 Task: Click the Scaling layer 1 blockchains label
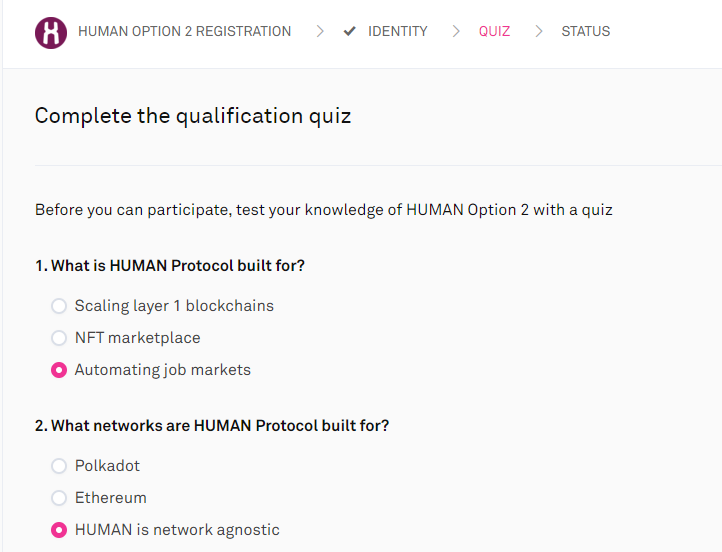click(x=174, y=306)
